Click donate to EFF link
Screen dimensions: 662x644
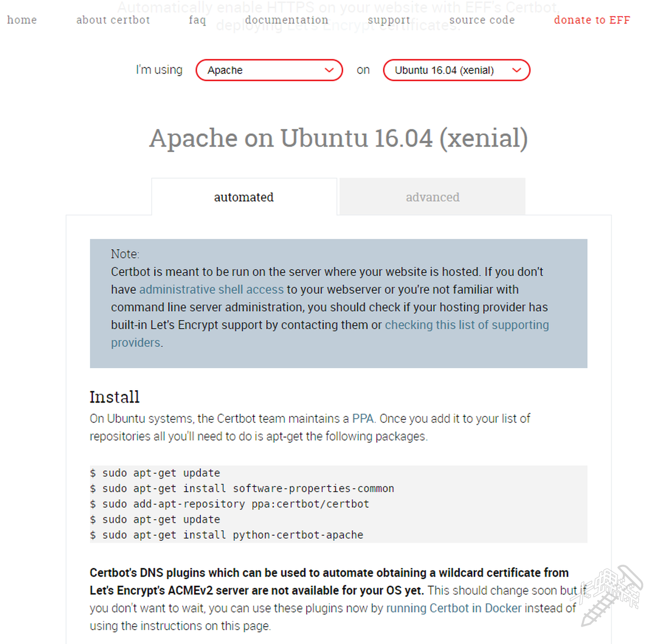tap(592, 20)
